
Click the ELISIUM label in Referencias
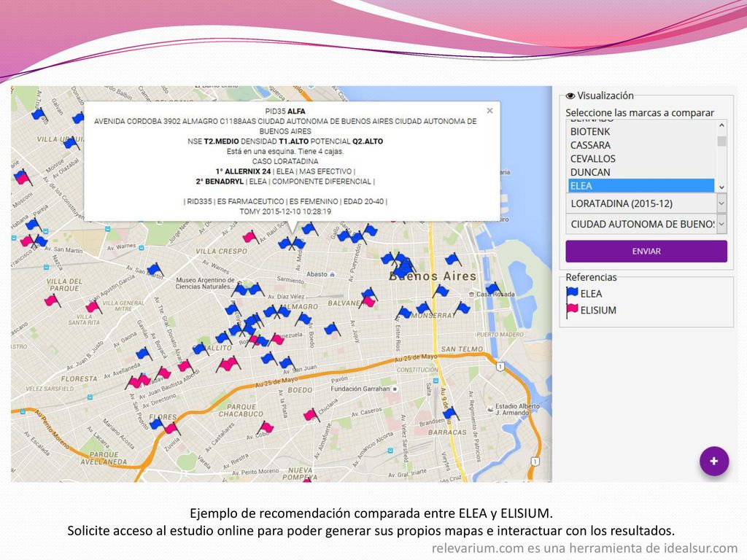[598, 311]
